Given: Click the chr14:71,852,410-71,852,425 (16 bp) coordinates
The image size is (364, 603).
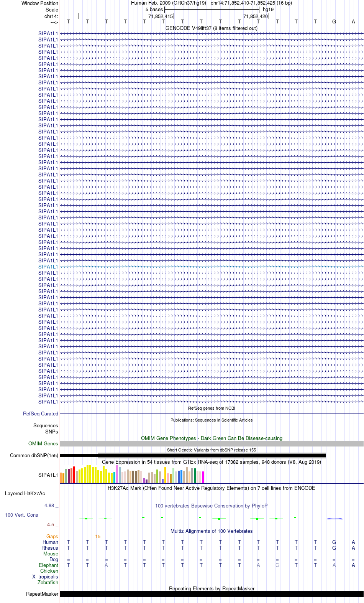Looking at the screenshot, I should pyautogui.click(x=251, y=3).
